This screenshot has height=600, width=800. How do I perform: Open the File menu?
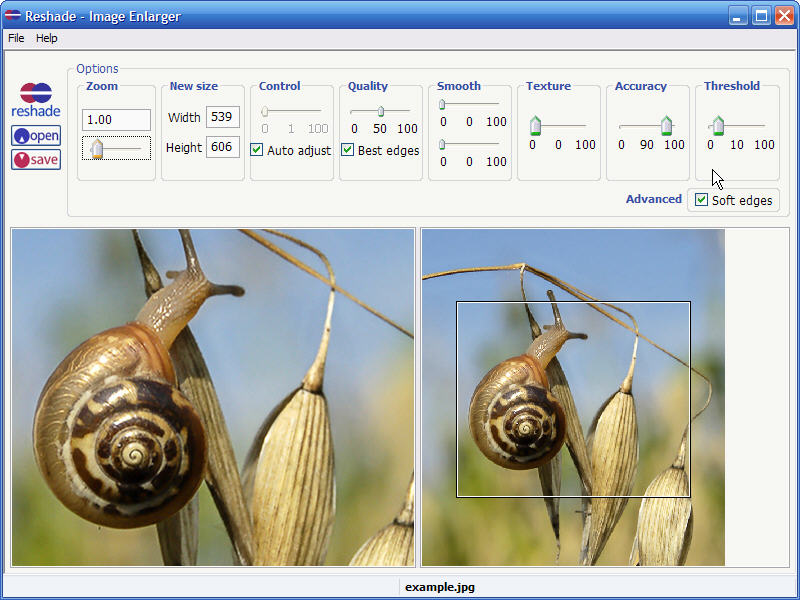pos(16,38)
